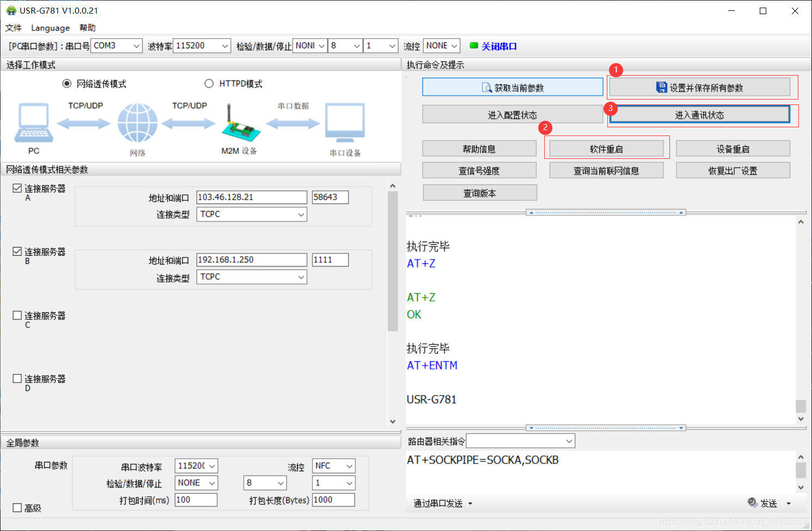Click server A address field 103.46.128.21
The height and width of the screenshot is (531, 812).
[252, 197]
